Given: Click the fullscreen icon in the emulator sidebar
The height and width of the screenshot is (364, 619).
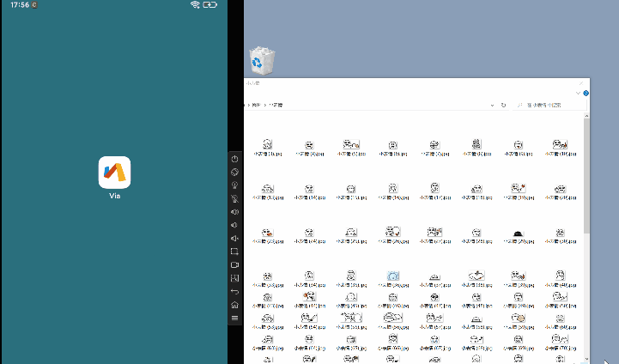Looking at the screenshot, I should 234,278.
